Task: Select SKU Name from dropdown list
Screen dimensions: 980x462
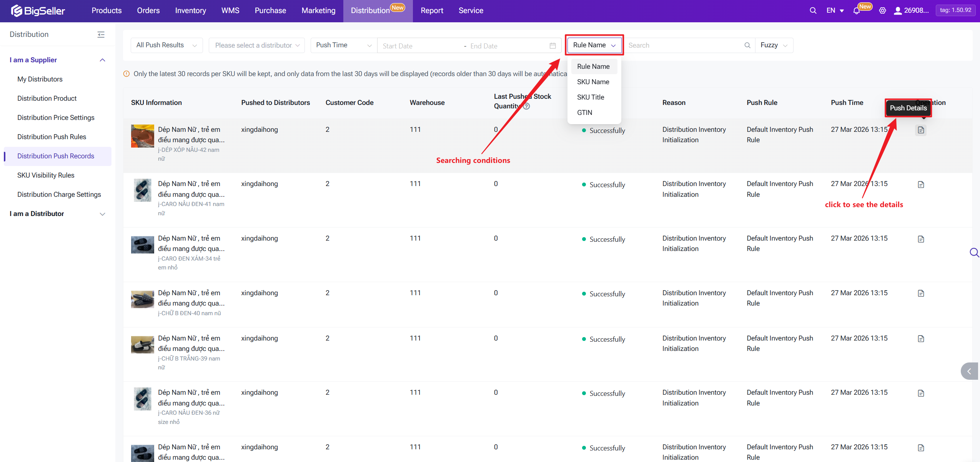Action: point(593,82)
